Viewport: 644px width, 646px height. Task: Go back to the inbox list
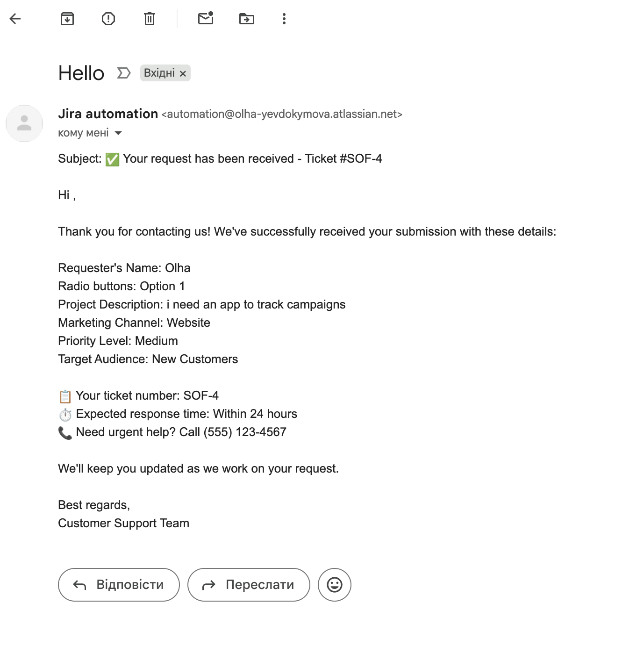15,19
